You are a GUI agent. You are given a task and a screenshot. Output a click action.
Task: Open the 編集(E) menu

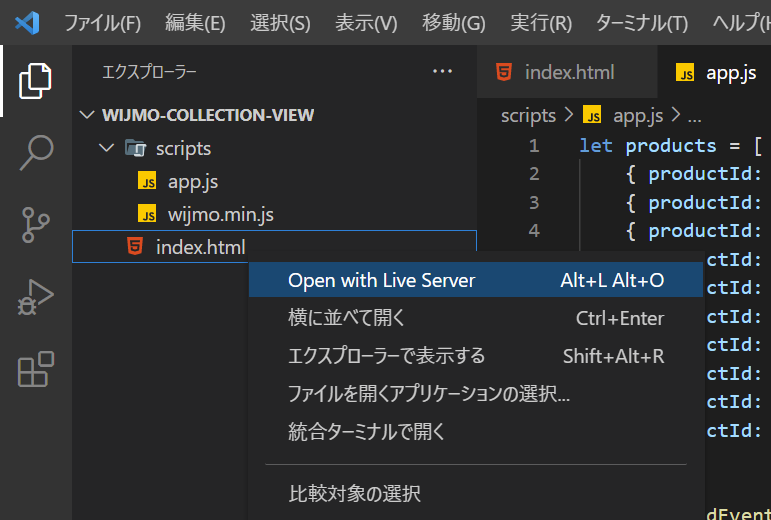[x=195, y=23]
